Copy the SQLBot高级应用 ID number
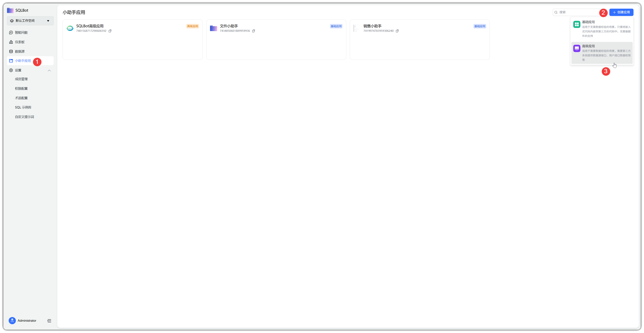Viewport: 644px width, 333px height. click(110, 31)
